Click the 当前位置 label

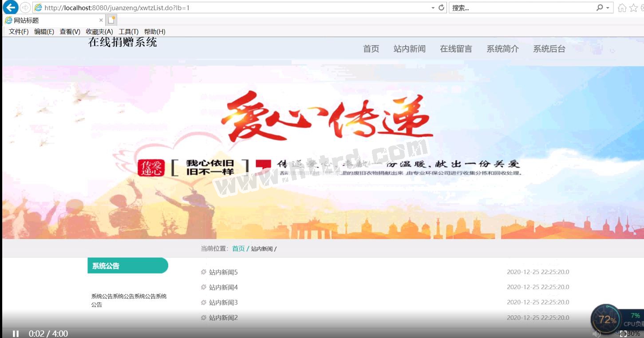(214, 248)
